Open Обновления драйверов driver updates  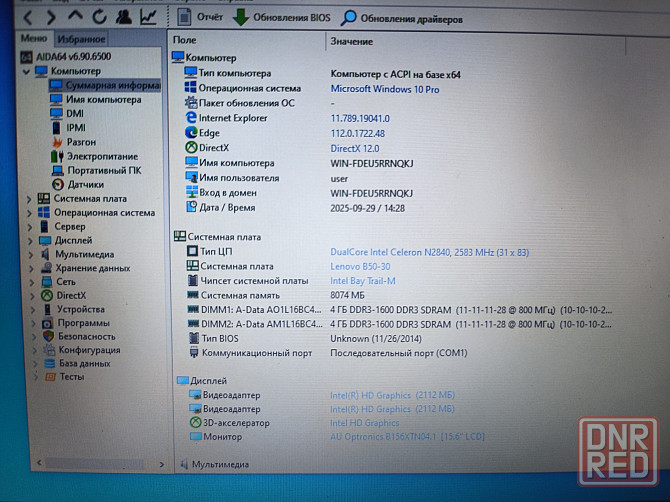click(x=401, y=18)
